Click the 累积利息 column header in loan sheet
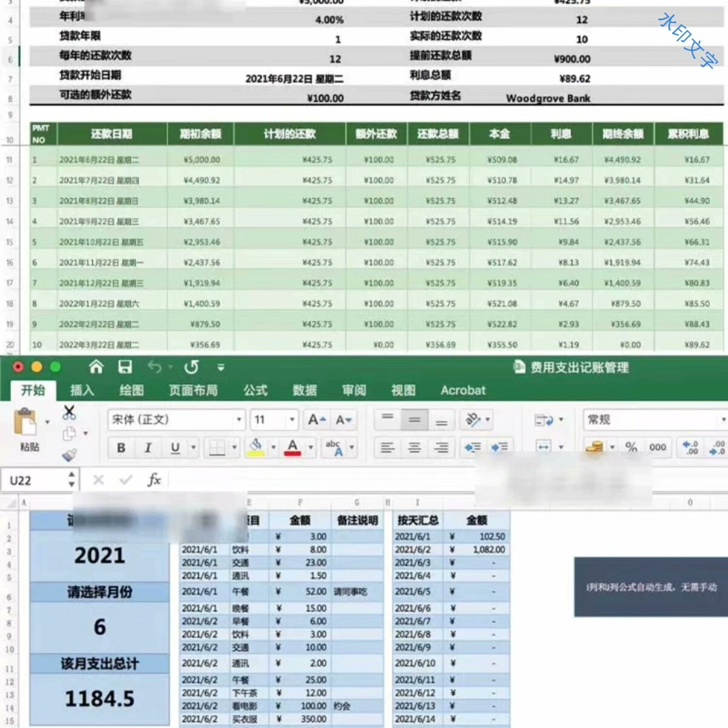728x728 pixels. 688,133
